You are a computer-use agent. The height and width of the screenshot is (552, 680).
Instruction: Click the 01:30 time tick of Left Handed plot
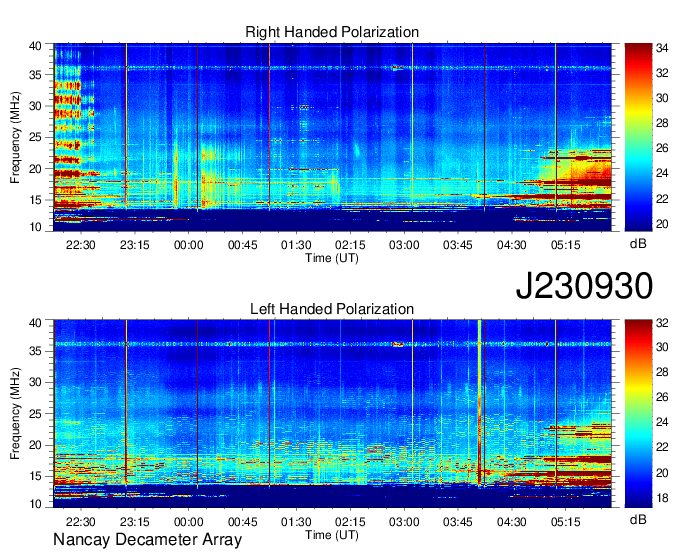pyautogui.click(x=296, y=522)
